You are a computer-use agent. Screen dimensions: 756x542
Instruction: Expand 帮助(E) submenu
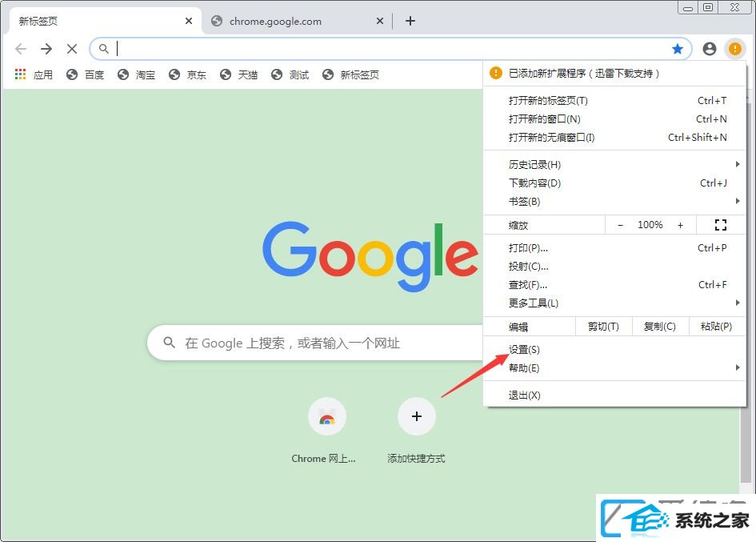point(614,367)
